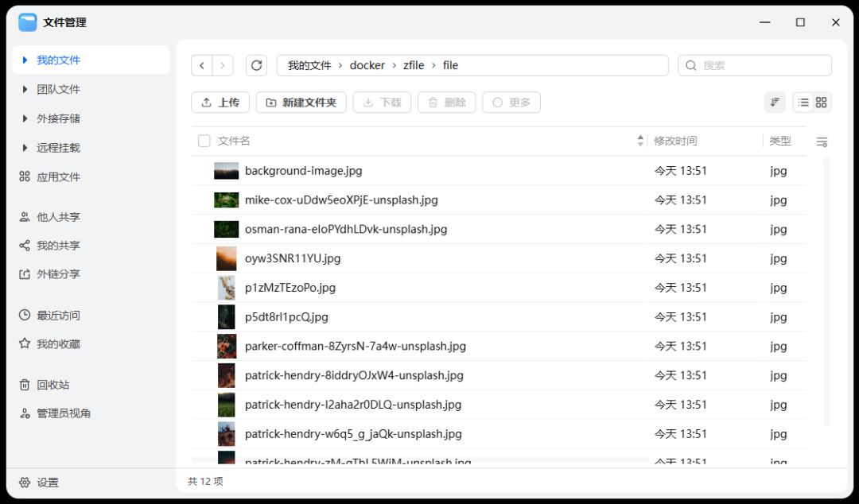Expand 团队文件 tree arrow

[25, 89]
